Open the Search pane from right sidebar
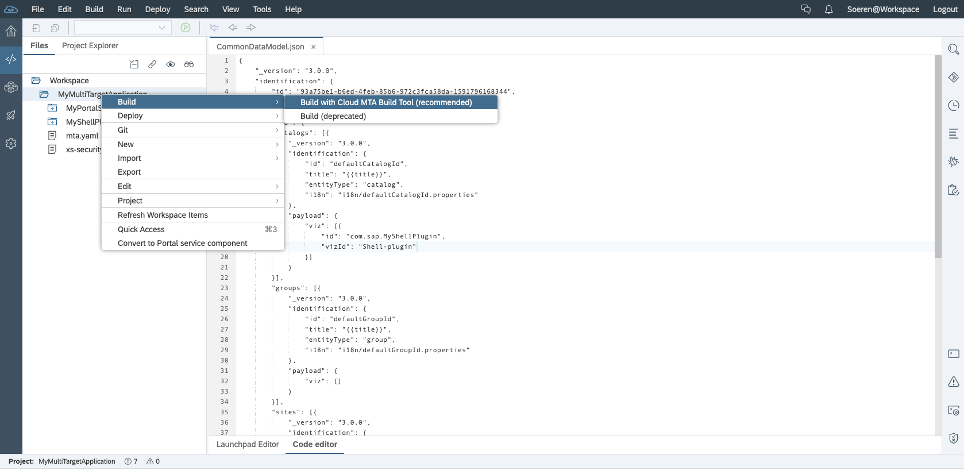 coord(953,49)
